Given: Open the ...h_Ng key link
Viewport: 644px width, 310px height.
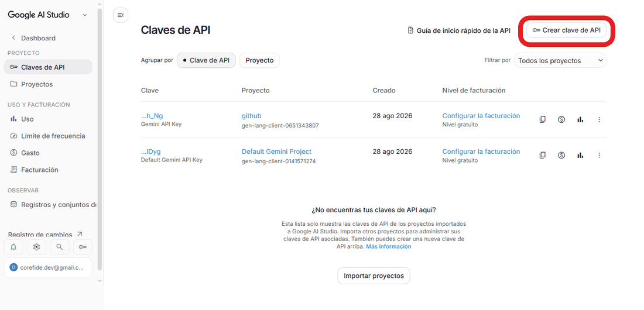Looking at the screenshot, I should pyautogui.click(x=152, y=116).
